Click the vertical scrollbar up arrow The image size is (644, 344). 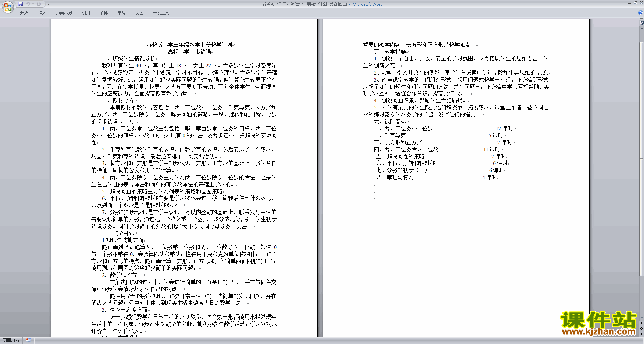click(642, 28)
